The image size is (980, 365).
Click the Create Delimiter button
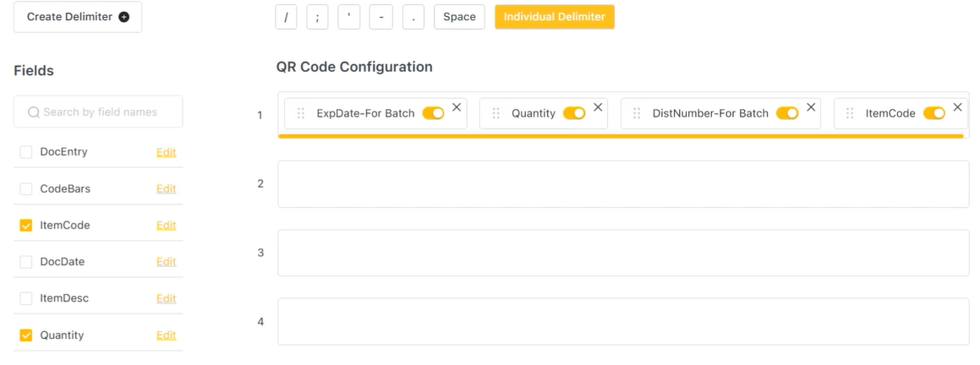pos(78,17)
